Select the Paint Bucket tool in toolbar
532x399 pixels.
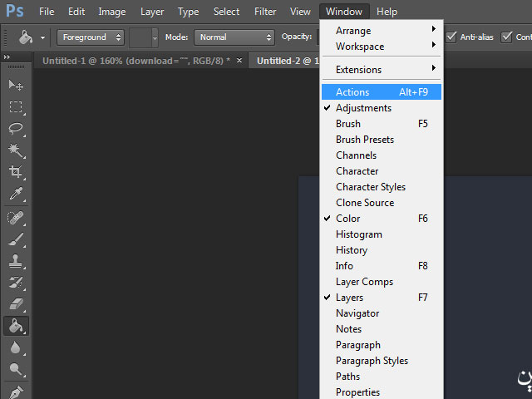tap(16, 326)
